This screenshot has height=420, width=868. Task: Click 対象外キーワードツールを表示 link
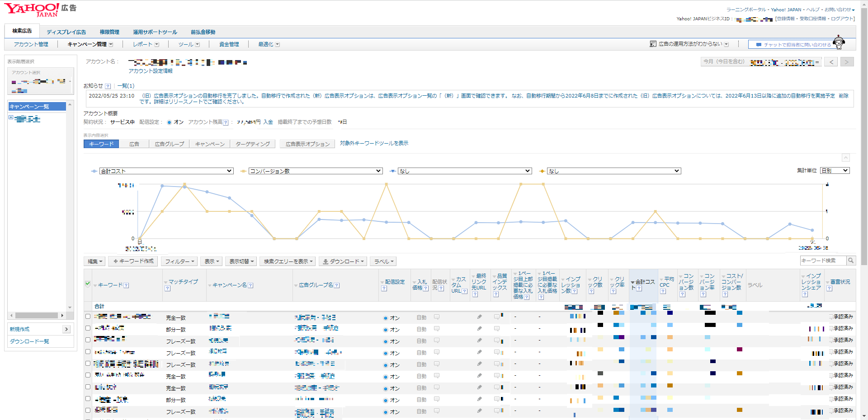coord(374,143)
